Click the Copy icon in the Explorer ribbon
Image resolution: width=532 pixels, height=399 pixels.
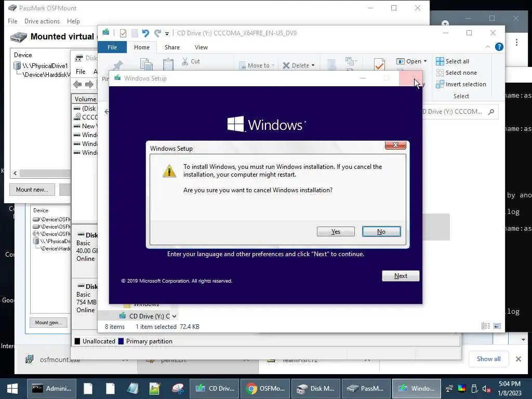pyautogui.click(x=146, y=64)
